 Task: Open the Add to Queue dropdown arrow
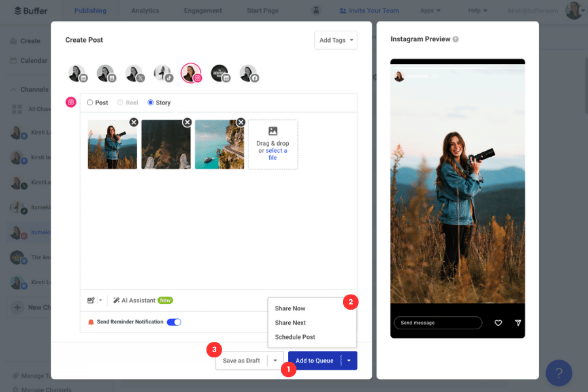350,360
